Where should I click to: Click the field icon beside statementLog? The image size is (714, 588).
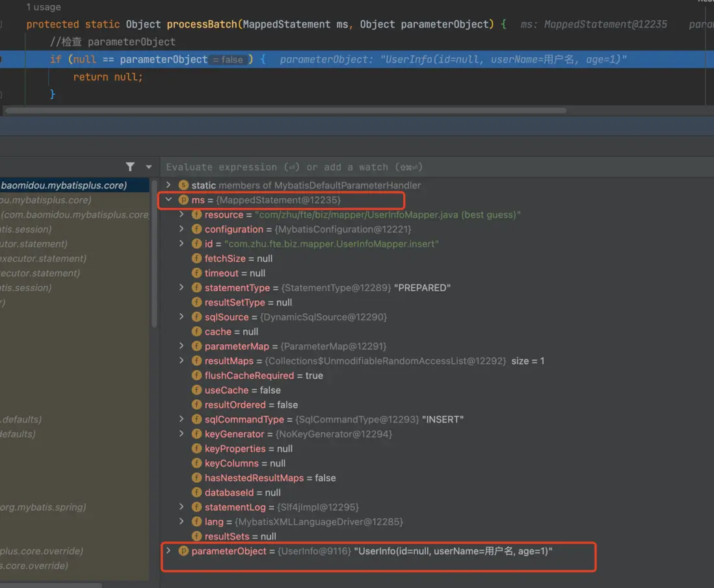[x=196, y=507]
